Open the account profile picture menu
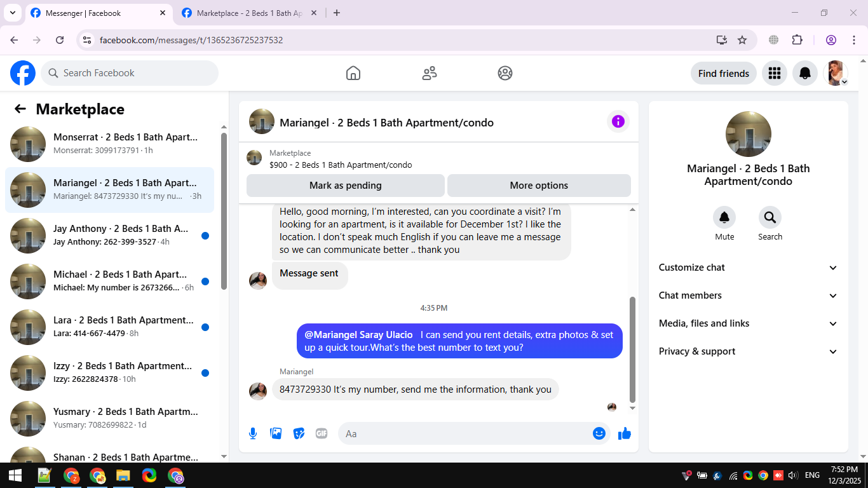868x488 pixels. coord(836,73)
